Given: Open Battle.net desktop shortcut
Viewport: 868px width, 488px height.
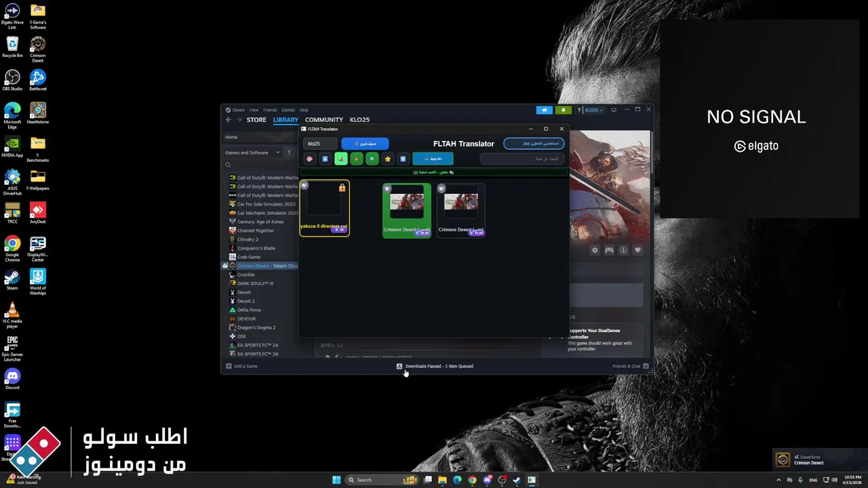Looking at the screenshot, I should pyautogui.click(x=38, y=80).
